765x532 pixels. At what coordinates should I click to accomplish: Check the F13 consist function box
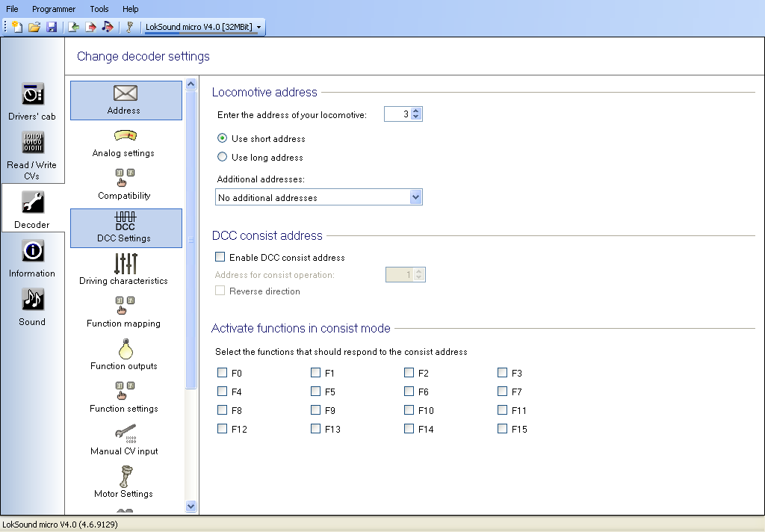316,429
